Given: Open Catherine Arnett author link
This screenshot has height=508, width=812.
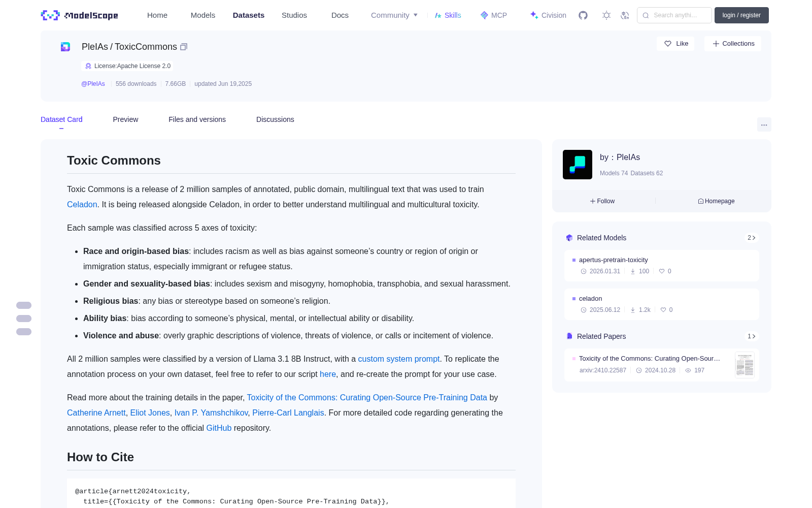Looking at the screenshot, I should coord(96,412).
